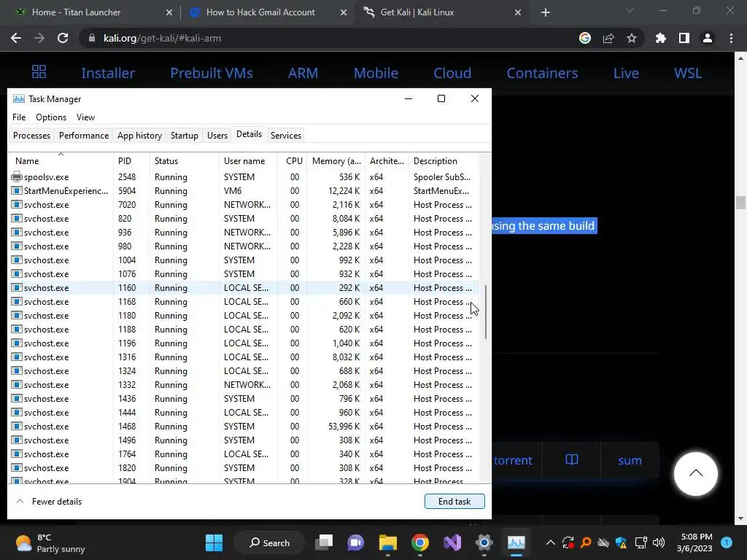Sort by the Name column header

(61, 161)
